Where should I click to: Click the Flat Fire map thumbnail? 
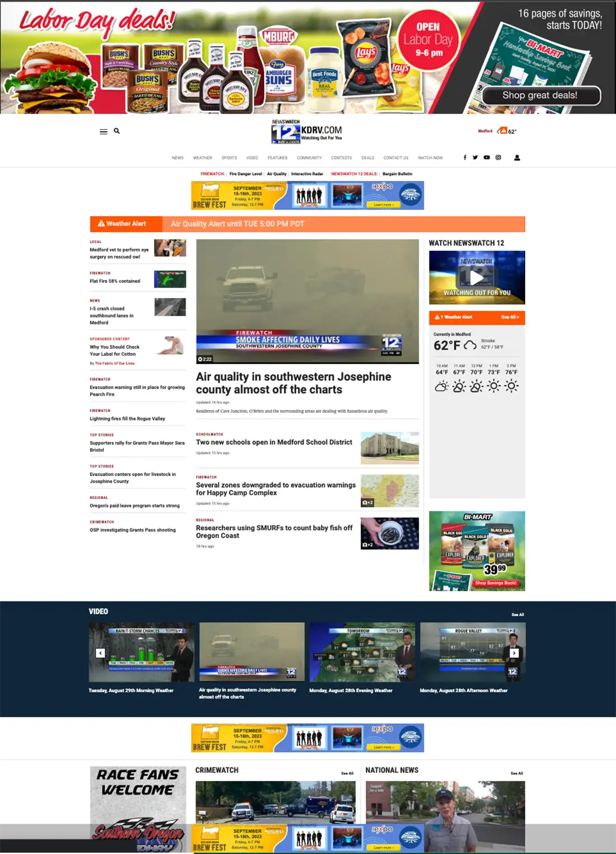tap(170, 279)
